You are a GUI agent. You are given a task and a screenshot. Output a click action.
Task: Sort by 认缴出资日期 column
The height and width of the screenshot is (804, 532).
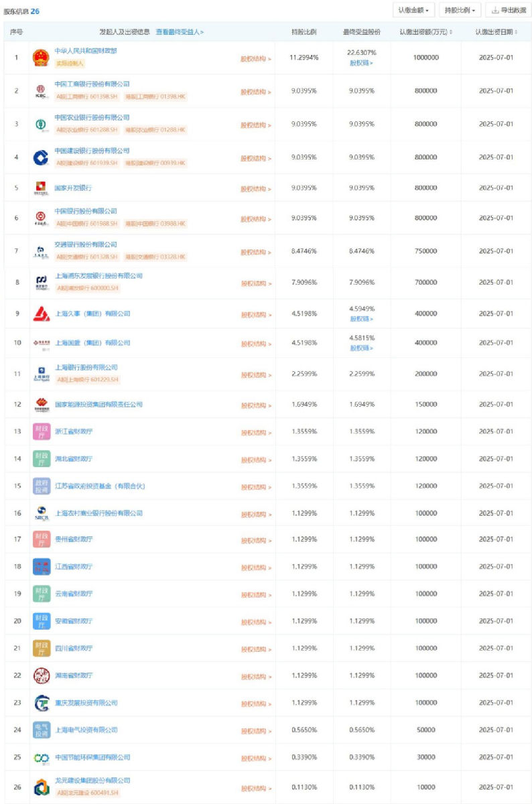click(x=496, y=31)
